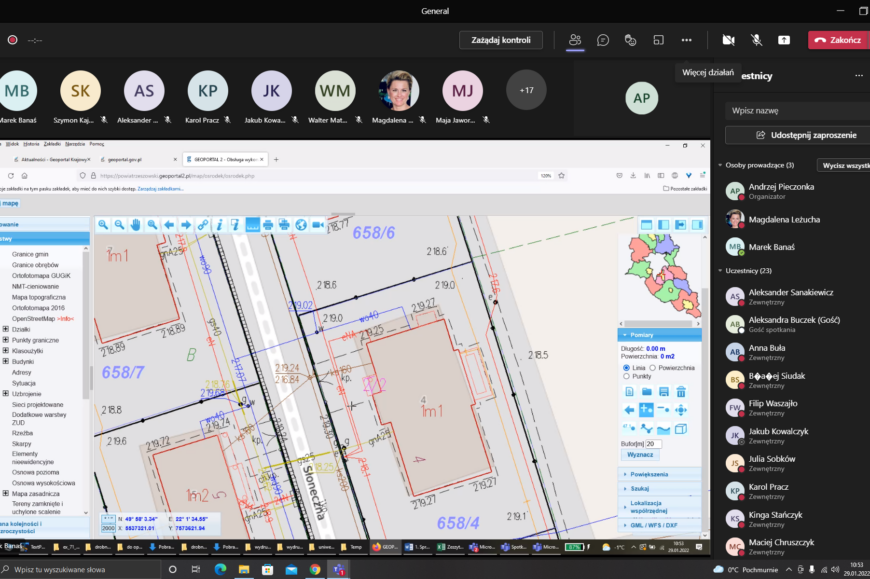Toggle the microphone in the Teams meeting
Screen dimensions: 870x579
click(756, 40)
